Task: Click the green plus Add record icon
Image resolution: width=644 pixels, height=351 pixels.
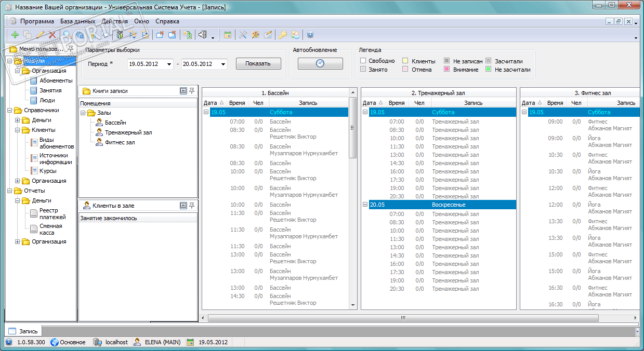Action: point(15,35)
